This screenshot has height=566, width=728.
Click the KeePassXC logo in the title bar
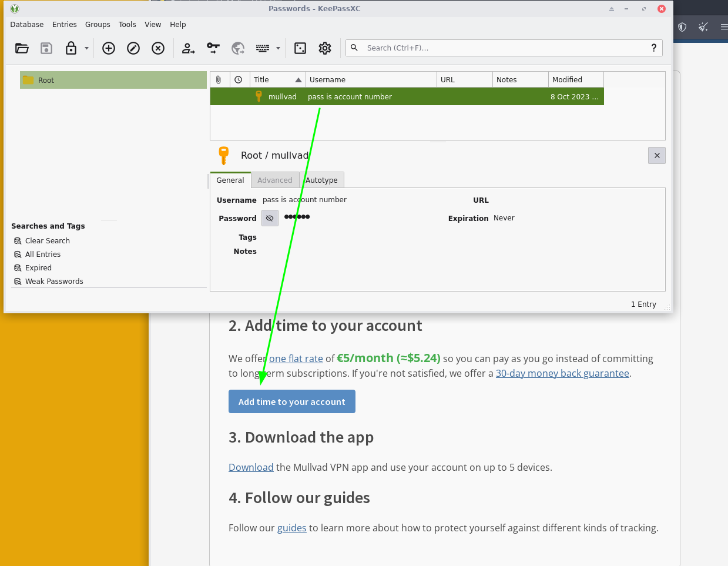(x=15, y=9)
